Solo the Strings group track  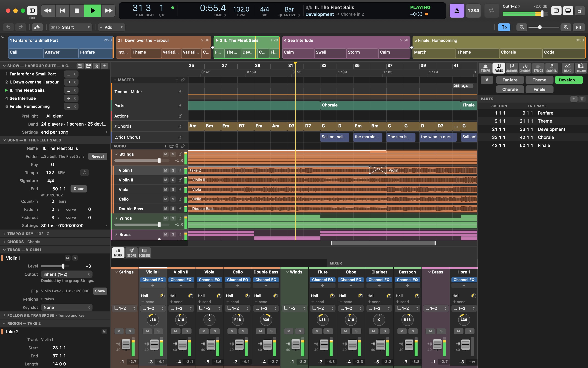(x=173, y=154)
